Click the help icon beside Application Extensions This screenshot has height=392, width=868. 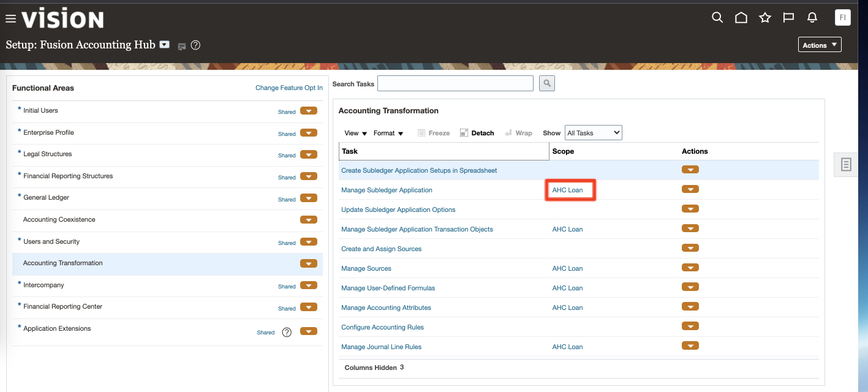click(x=287, y=332)
